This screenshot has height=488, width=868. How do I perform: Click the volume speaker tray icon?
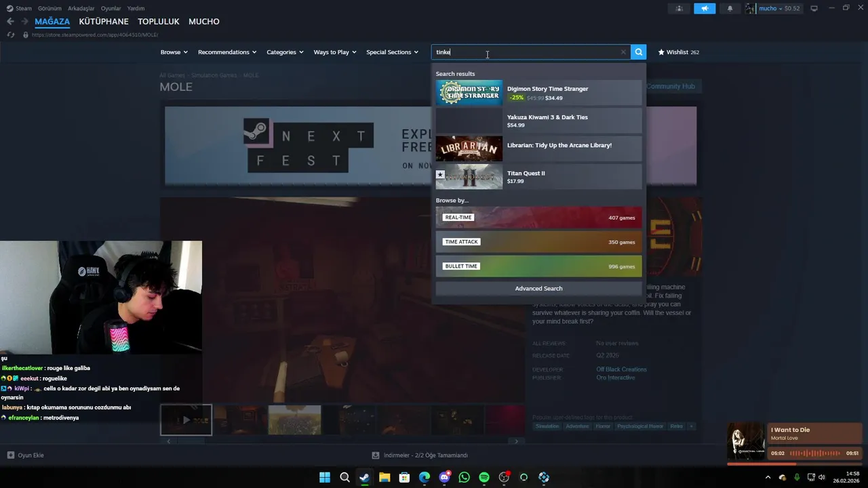pos(822,477)
